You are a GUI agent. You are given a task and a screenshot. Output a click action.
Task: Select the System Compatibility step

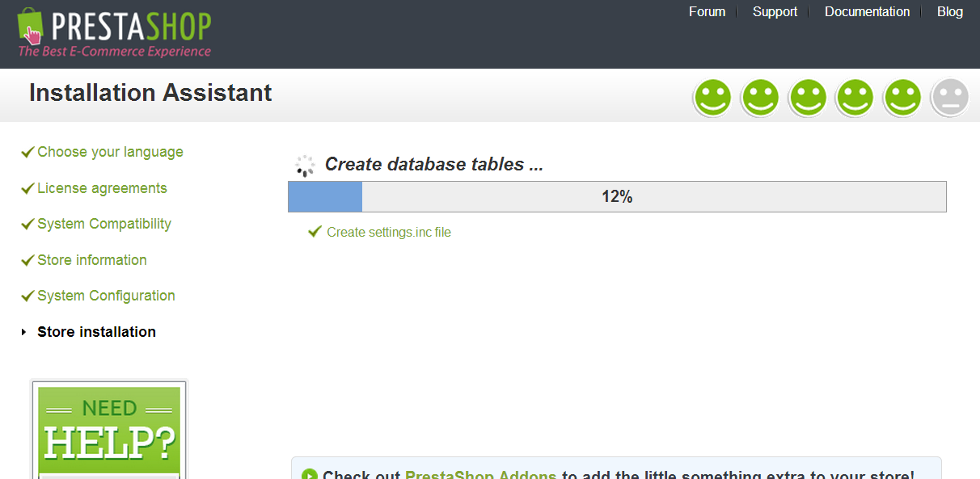(104, 224)
